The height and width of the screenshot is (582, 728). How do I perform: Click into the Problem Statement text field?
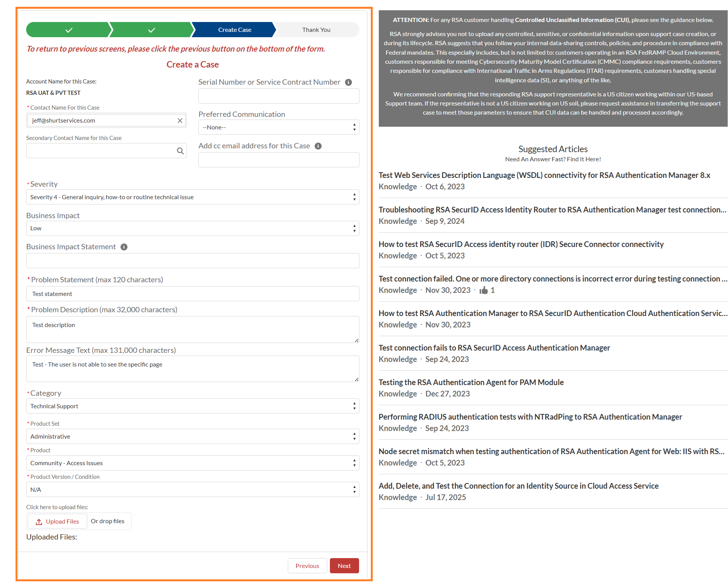tap(192, 294)
